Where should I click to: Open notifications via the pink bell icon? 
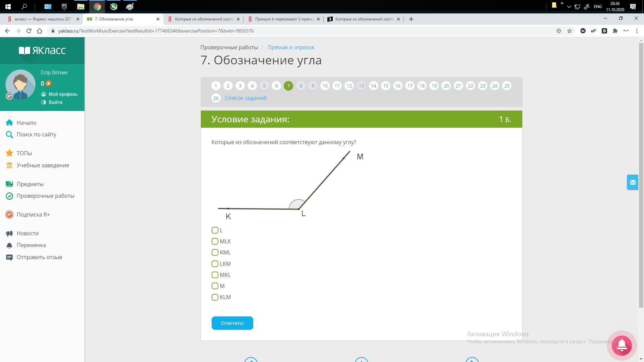point(622,345)
